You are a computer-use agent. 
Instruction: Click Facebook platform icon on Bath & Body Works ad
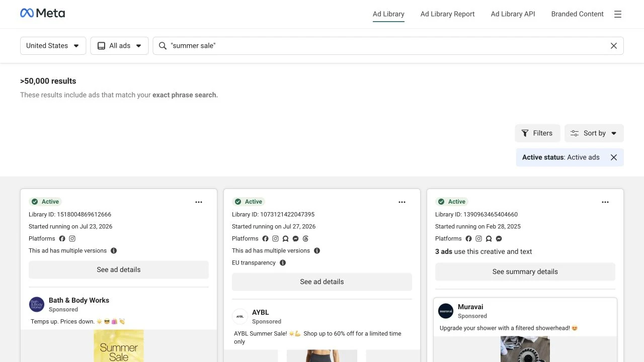tap(62, 239)
